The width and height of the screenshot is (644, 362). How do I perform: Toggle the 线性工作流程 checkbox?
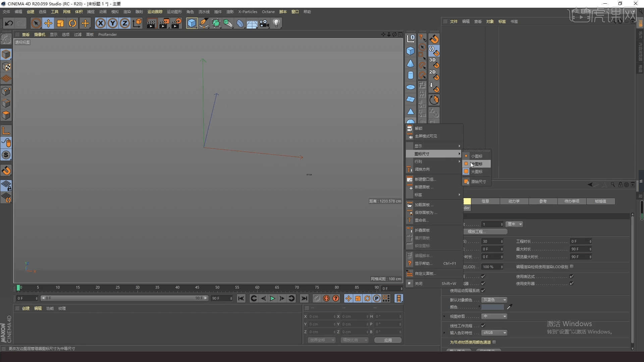483,325
